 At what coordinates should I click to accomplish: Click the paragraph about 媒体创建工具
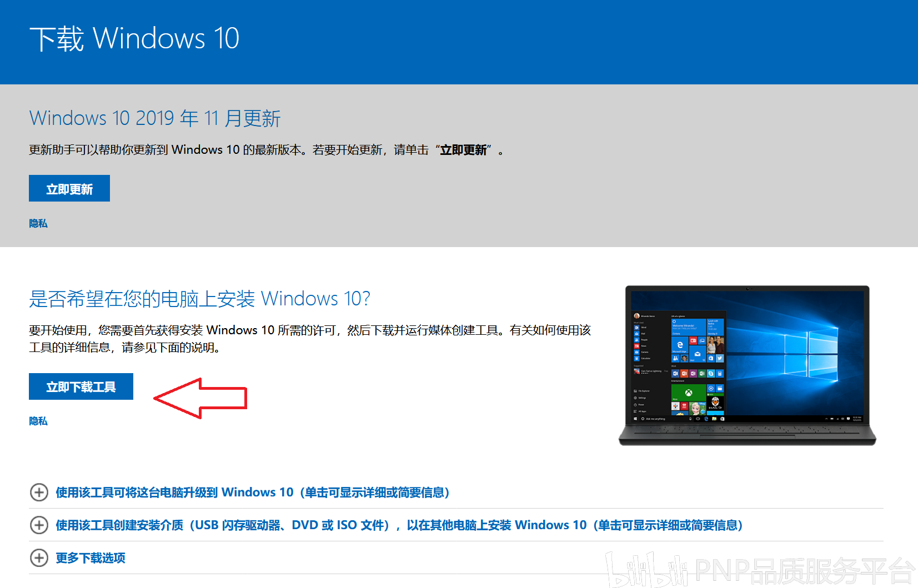[310, 339]
